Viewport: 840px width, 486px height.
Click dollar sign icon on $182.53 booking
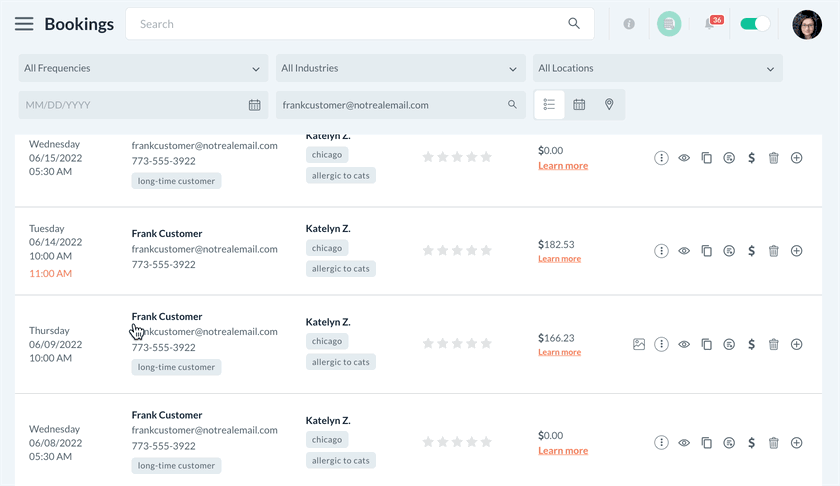click(751, 251)
